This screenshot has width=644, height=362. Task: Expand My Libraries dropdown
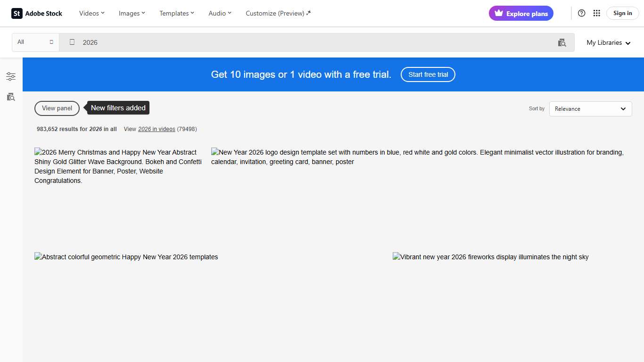(x=608, y=42)
